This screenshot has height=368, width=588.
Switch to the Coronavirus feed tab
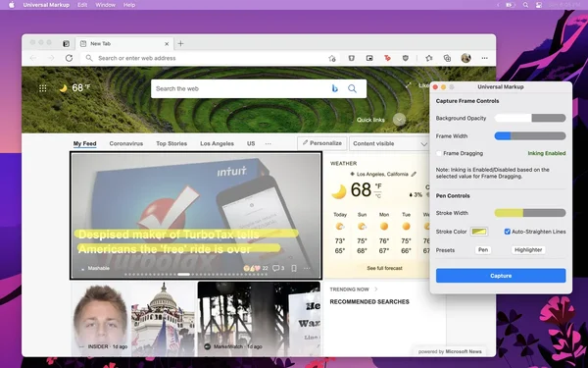click(126, 143)
